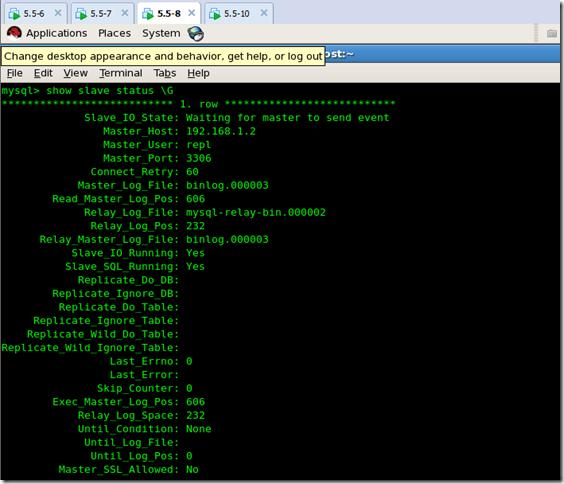
Task: Open the terminal View menu
Action: point(76,73)
